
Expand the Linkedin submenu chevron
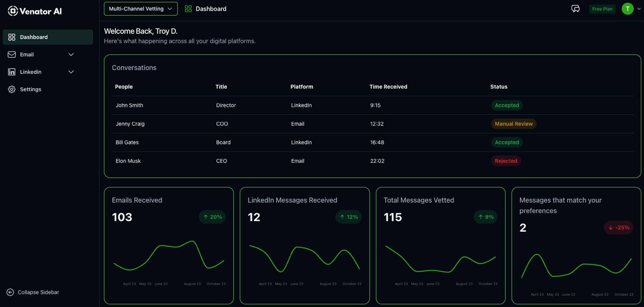[71, 72]
